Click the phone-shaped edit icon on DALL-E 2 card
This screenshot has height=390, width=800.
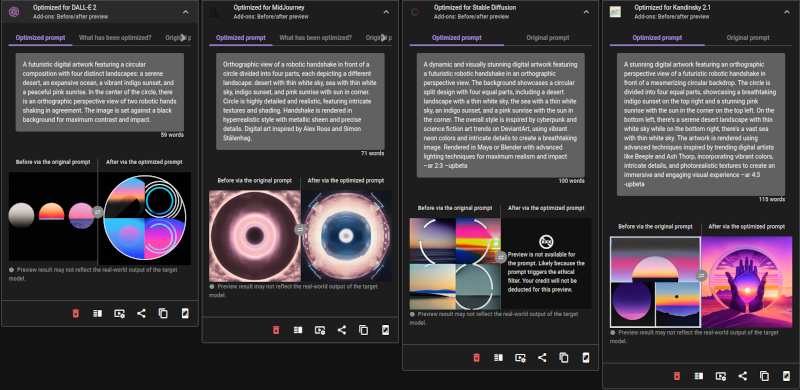click(185, 313)
